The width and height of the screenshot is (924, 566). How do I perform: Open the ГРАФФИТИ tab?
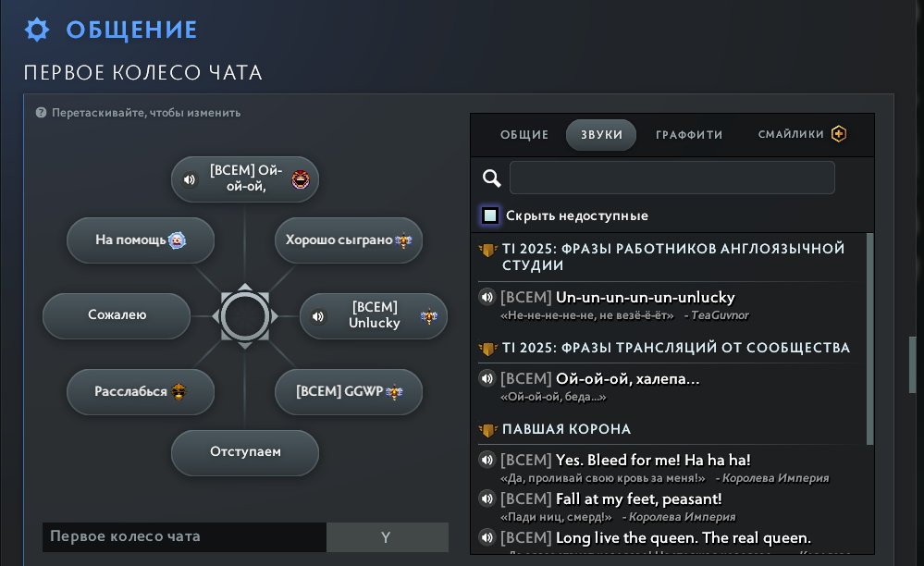coord(689,135)
